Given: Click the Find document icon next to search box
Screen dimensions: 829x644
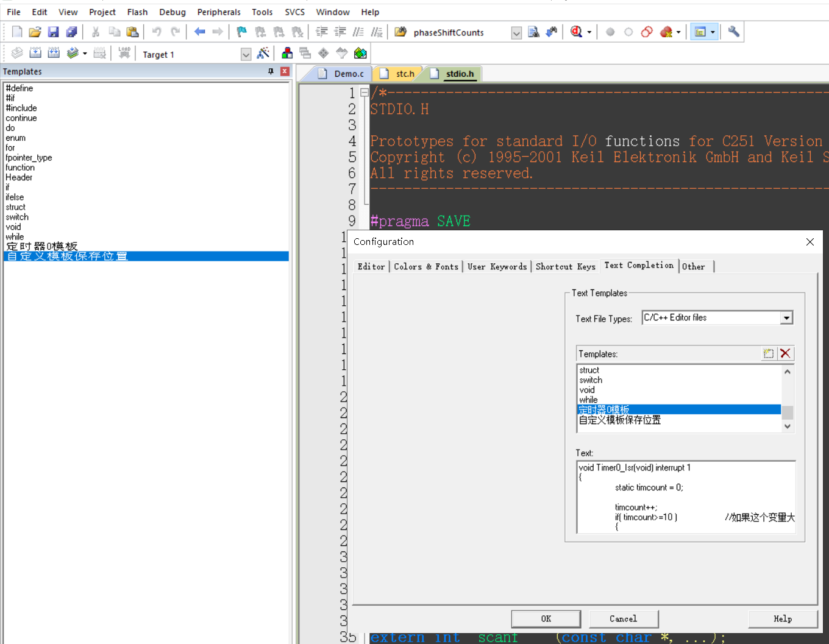Looking at the screenshot, I should click(x=534, y=32).
